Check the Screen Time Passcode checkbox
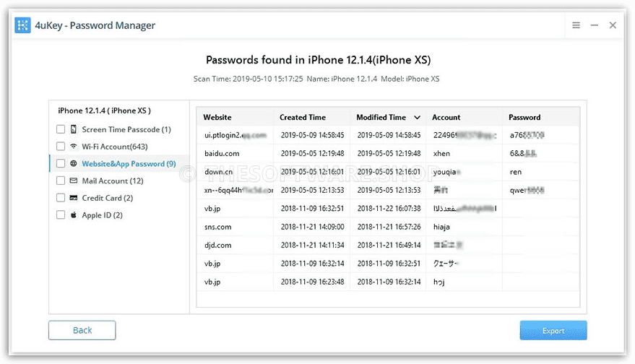Image resolution: width=635 pixels, height=364 pixels. (61, 129)
